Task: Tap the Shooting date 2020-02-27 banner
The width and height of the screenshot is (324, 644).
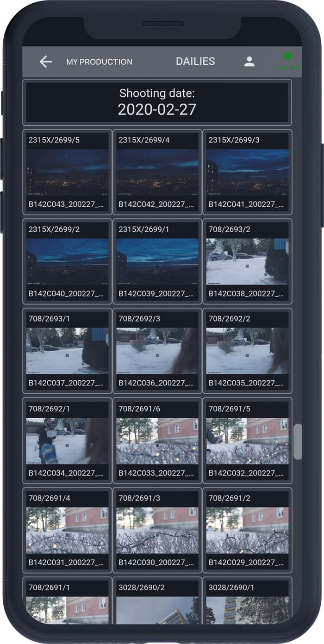Action: (x=157, y=102)
